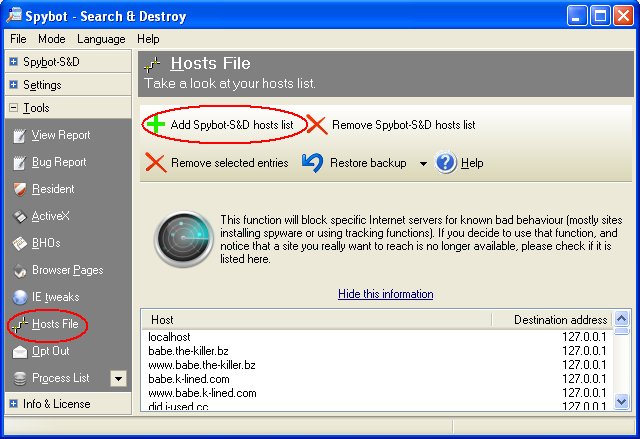Viewport: 640px width, 439px height.
Task: Click 127.0.0.1 address in localhost row
Action: (x=584, y=337)
